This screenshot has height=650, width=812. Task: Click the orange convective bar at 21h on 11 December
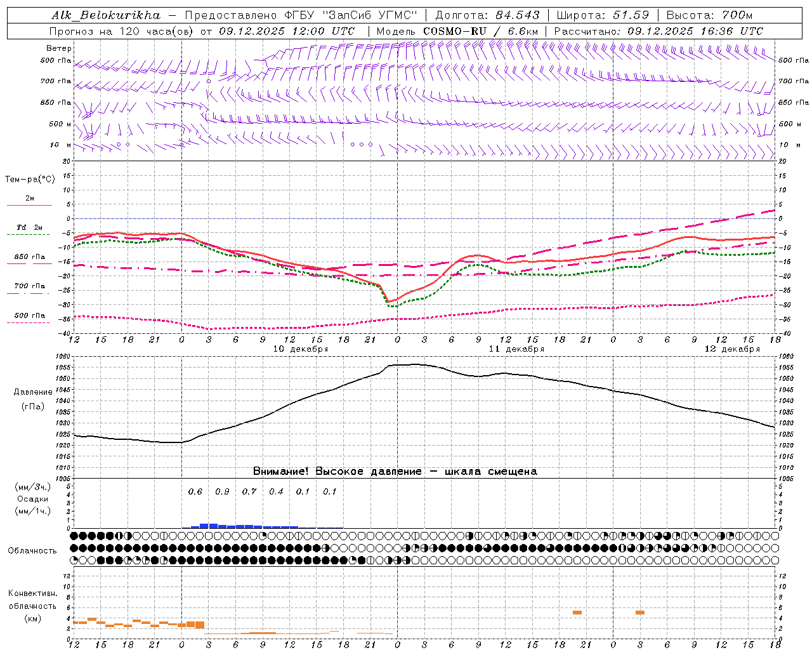click(x=577, y=613)
